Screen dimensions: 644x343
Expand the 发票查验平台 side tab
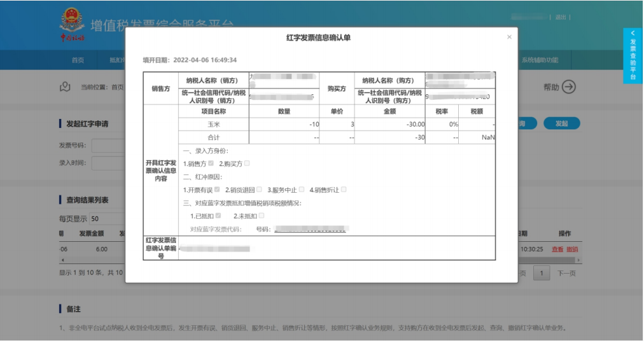(x=633, y=55)
